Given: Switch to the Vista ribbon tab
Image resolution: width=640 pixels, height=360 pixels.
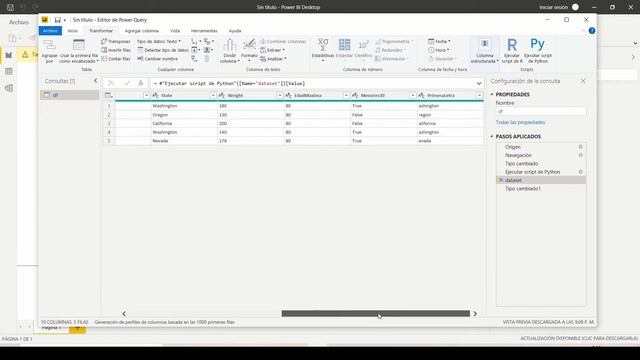Looking at the screenshot, I should (x=175, y=31).
